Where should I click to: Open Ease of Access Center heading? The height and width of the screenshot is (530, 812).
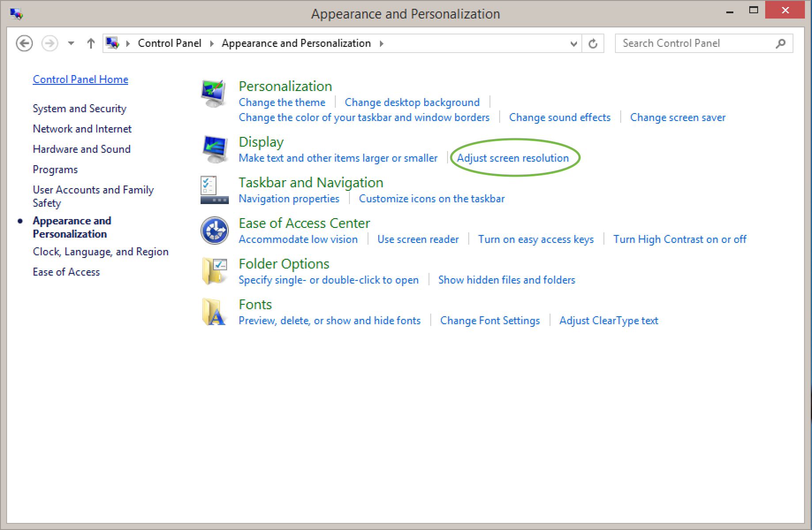point(304,223)
